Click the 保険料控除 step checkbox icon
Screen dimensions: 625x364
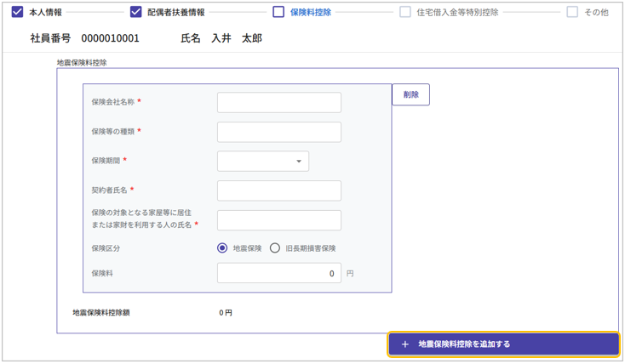pyautogui.click(x=278, y=12)
